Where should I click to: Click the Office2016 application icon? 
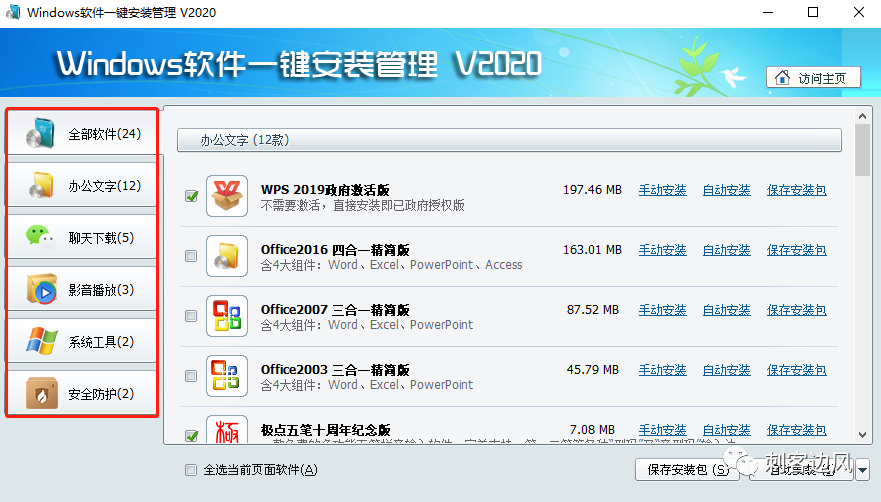pyautogui.click(x=227, y=256)
